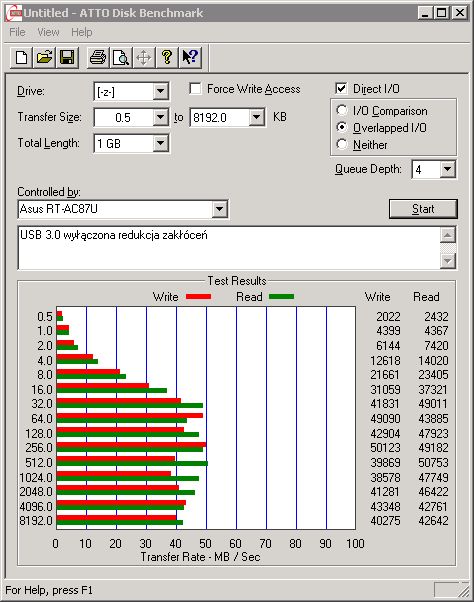Viewport: 474px width, 602px height.
Task: Click the Test Results group title
Action: (x=237, y=281)
